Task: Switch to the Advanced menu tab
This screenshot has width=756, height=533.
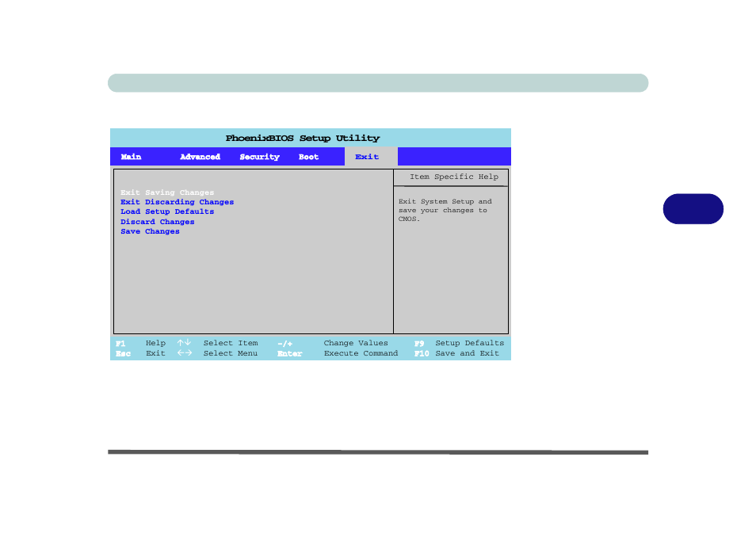Action: (200, 157)
